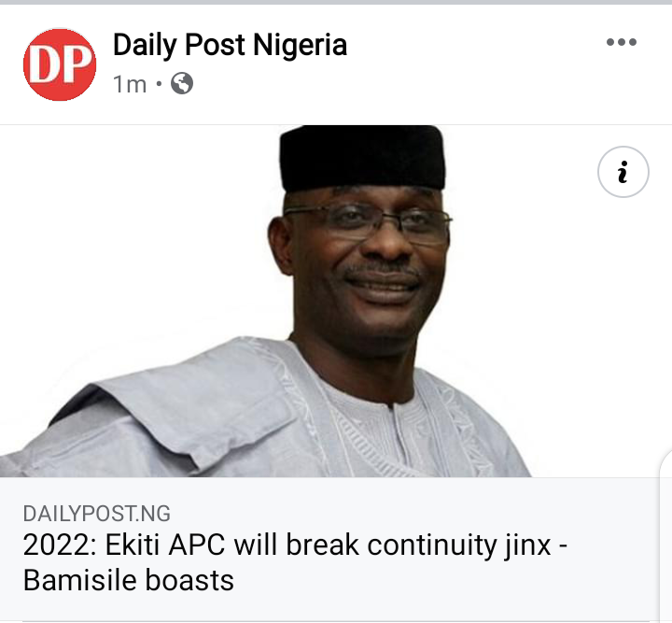Tap the info 'i' icon on the article image
The height and width of the screenshot is (623, 672).
pyautogui.click(x=623, y=172)
